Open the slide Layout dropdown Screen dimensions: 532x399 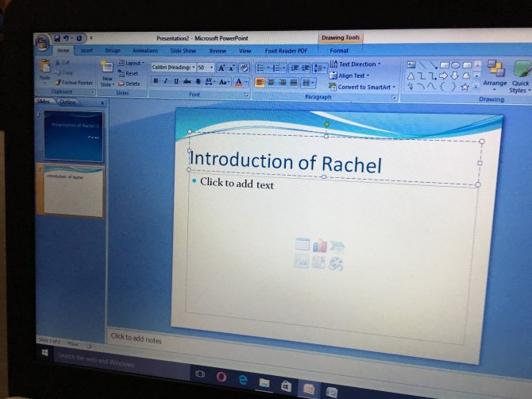[132, 63]
